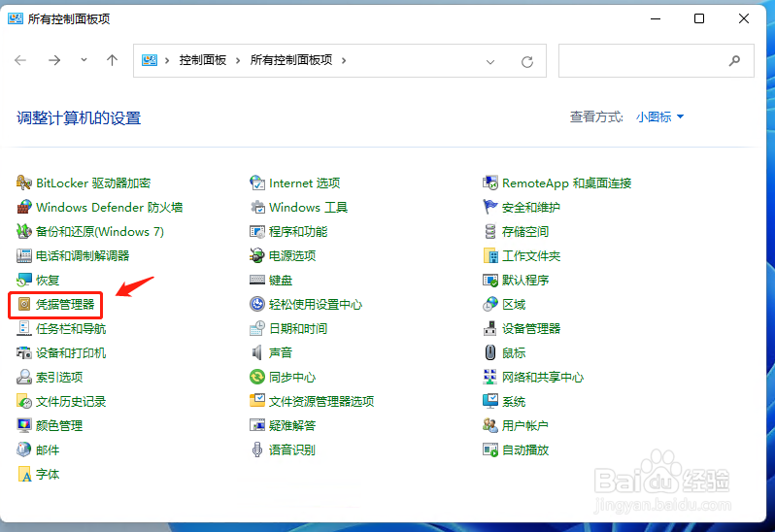The image size is (775, 532).
Task: Click the 语音识别 microphone icon
Action: tap(257, 449)
